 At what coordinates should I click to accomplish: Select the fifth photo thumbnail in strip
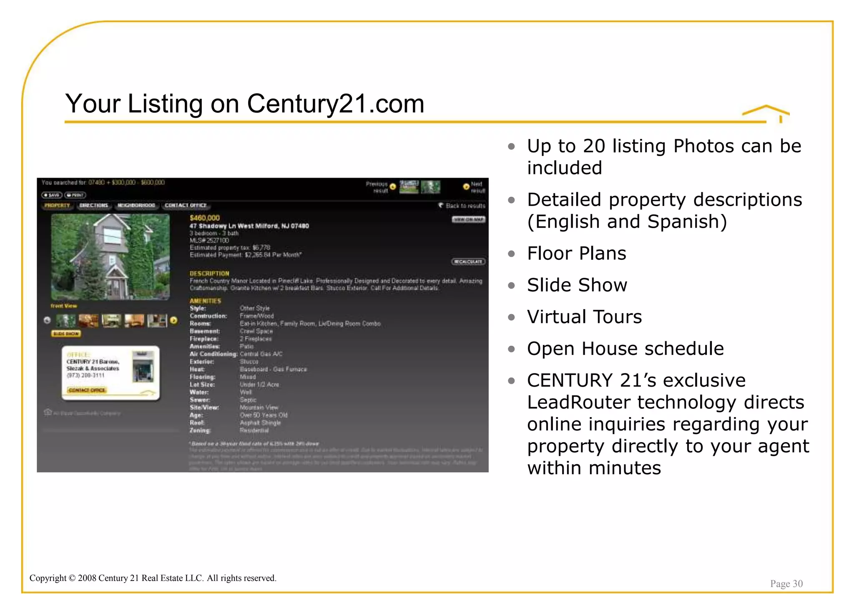(157, 321)
